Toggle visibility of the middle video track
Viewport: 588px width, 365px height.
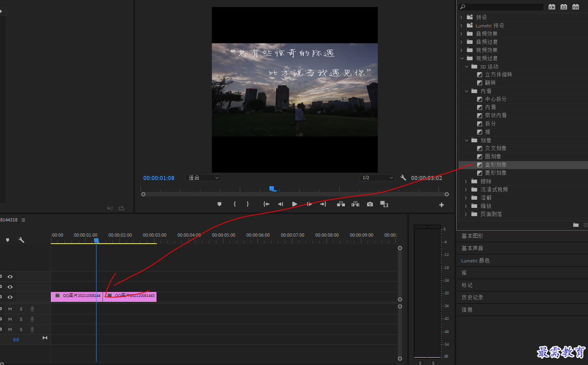10,287
